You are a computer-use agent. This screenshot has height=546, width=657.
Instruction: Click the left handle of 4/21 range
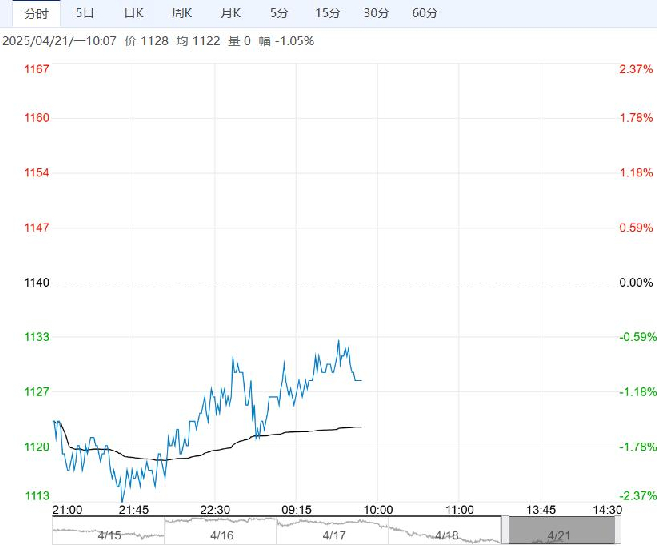click(x=505, y=530)
